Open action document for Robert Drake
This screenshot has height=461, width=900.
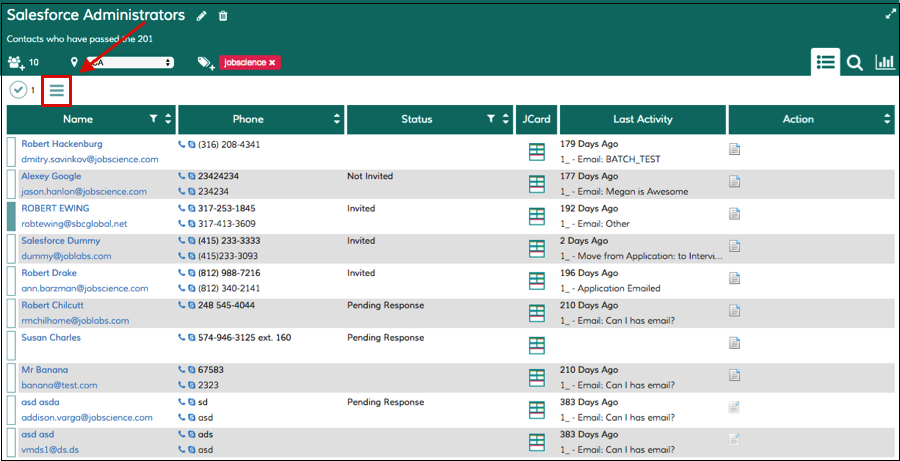point(734,278)
